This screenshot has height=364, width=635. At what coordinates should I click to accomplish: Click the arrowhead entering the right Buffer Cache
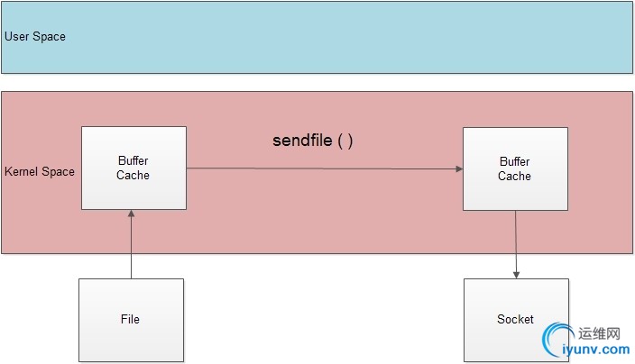(x=459, y=168)
